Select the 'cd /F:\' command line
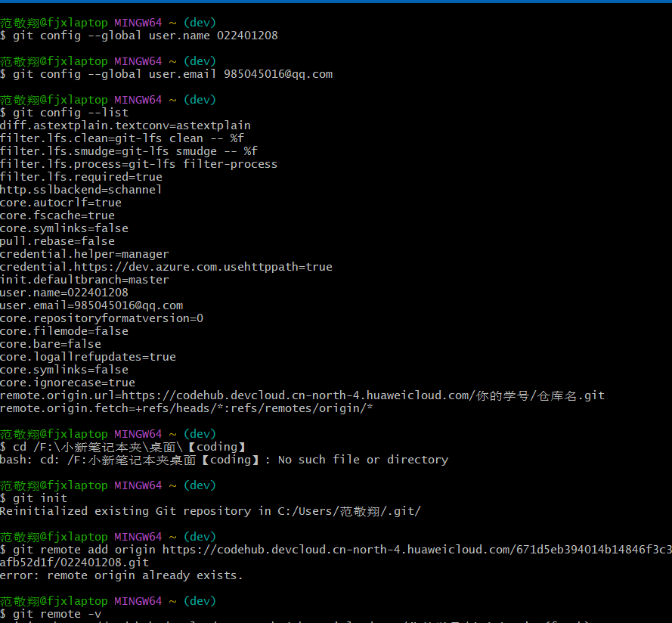The width and height of the screenshot is (672, 623). 129,447
